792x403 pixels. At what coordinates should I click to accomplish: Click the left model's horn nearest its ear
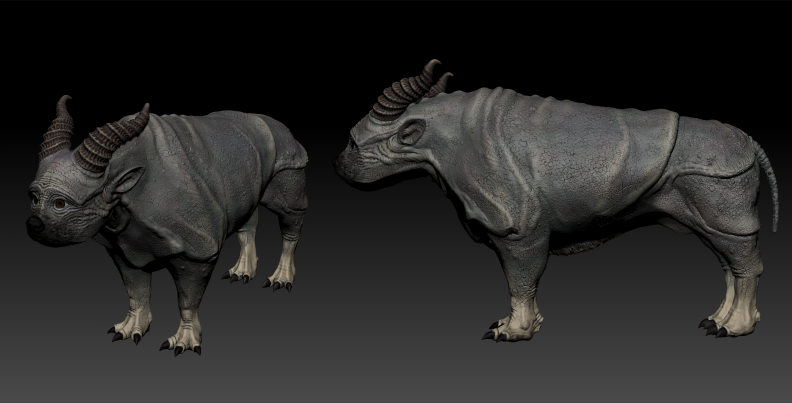(112, 138)
